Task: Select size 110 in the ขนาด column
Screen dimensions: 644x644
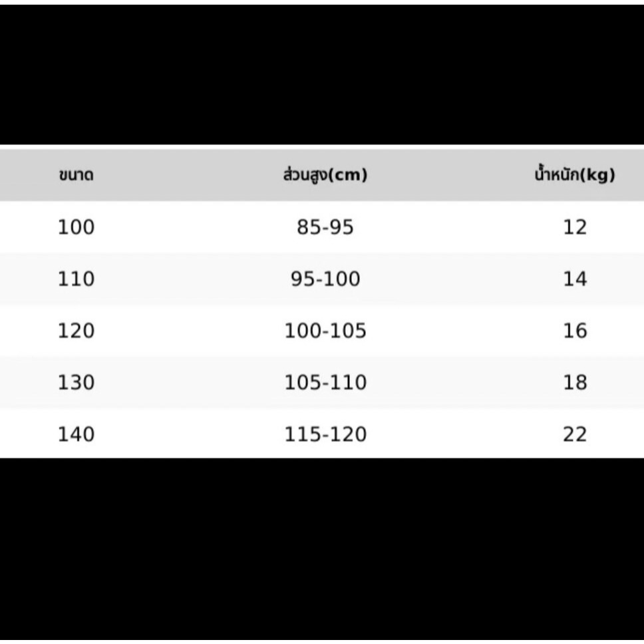Action: 77,279
